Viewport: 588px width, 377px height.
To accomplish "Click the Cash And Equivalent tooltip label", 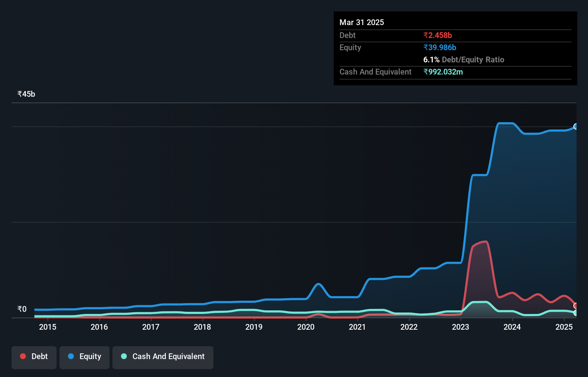I will (x=375, y=72).
